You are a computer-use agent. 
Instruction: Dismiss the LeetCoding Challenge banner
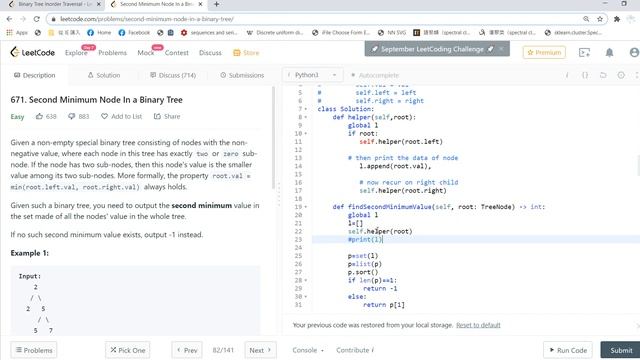point(501,49)
